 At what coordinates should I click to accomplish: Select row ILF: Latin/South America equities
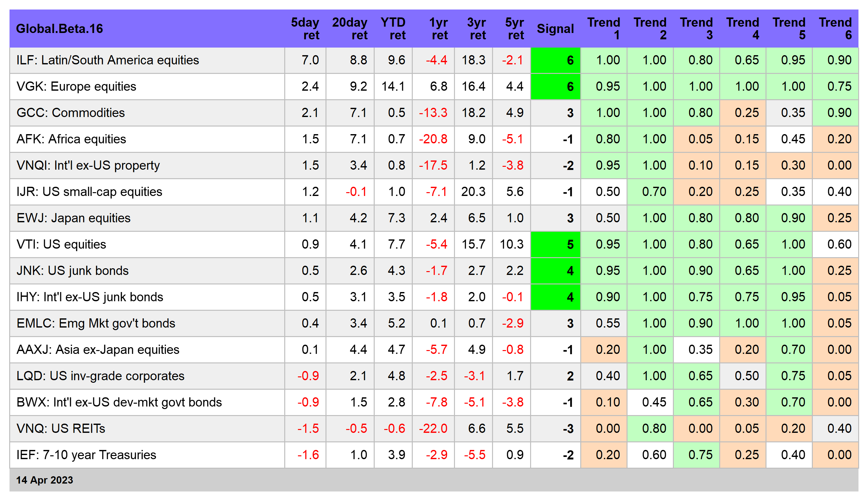(x=434, y=60)
